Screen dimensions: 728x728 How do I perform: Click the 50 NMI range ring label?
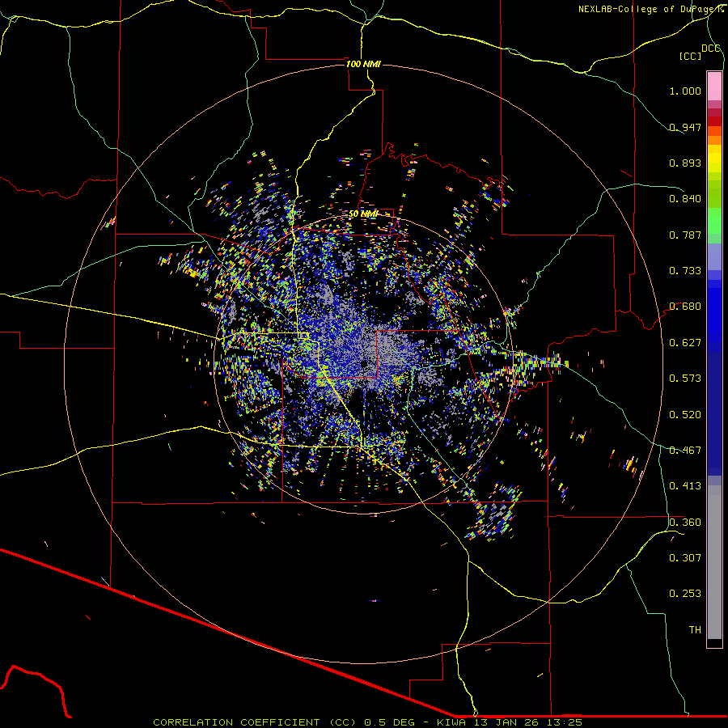[x=363, y=214]
